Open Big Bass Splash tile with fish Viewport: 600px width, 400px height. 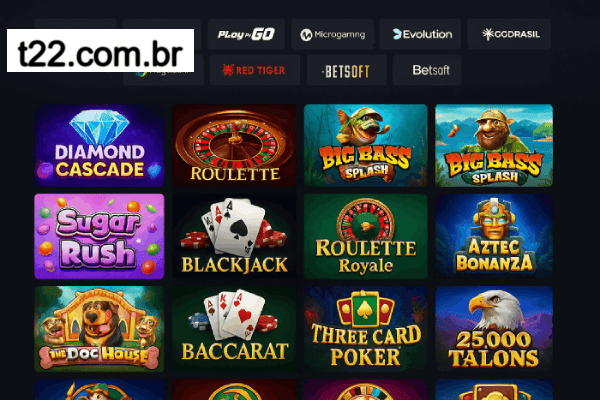[x=365, y=145]
